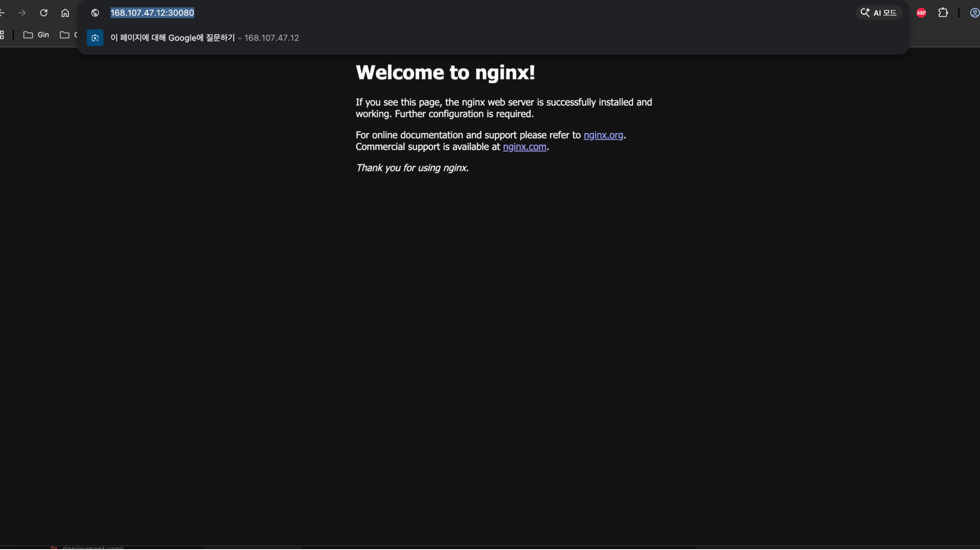Image resolution: width=980 pixels, height=550 pixels.
Task: Click the Thank you for using nginx text
Action: click(412, 168)
